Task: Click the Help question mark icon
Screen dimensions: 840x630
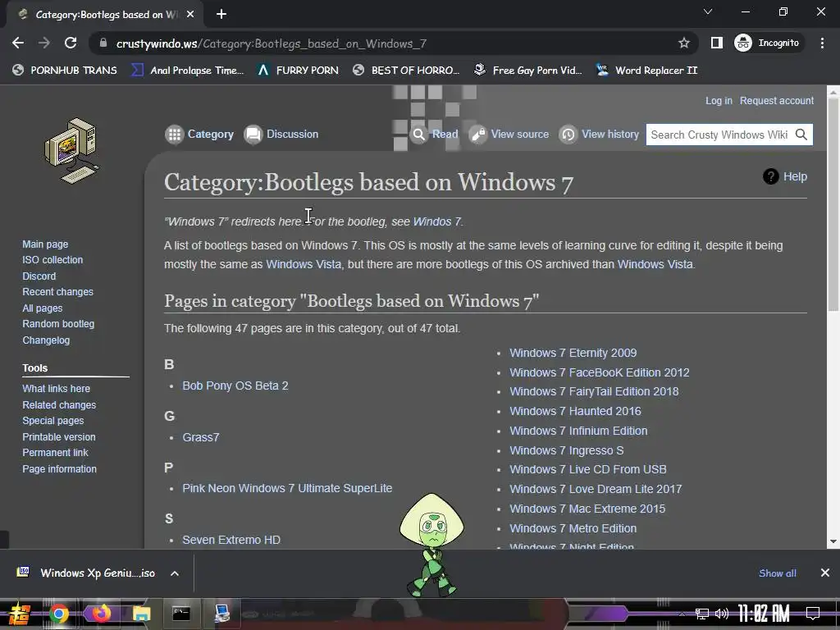Action: pos(770,176)
